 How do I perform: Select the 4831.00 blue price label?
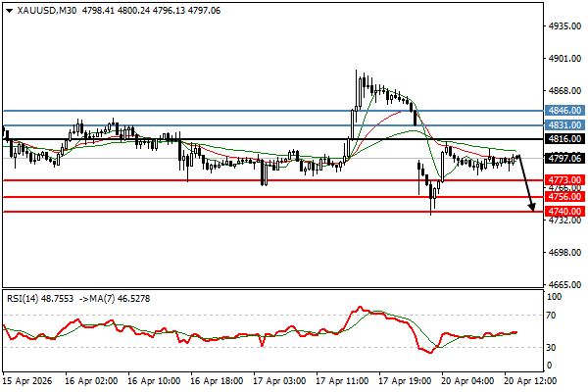click(565, 125)
